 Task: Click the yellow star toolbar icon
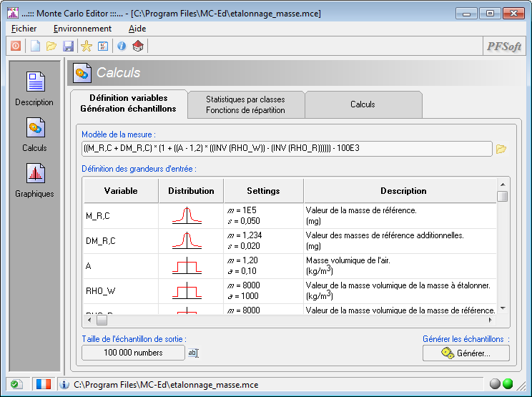point(87,46)
